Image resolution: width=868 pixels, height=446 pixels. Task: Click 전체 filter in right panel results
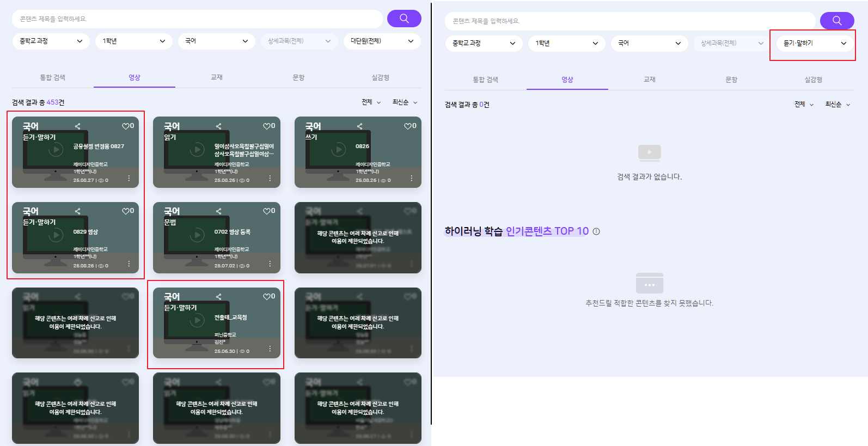(x=803, y=105)
